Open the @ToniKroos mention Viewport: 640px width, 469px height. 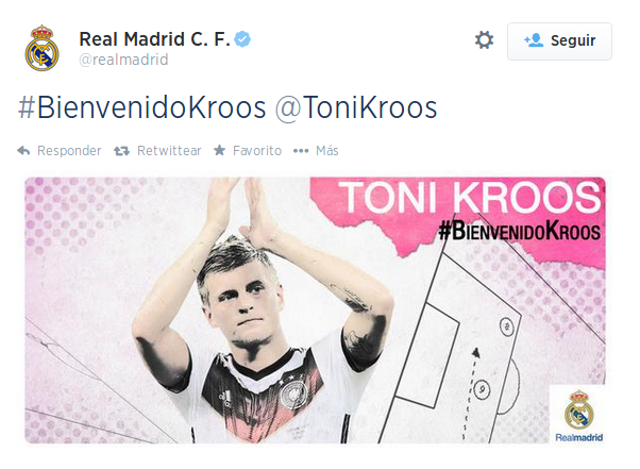356,108
